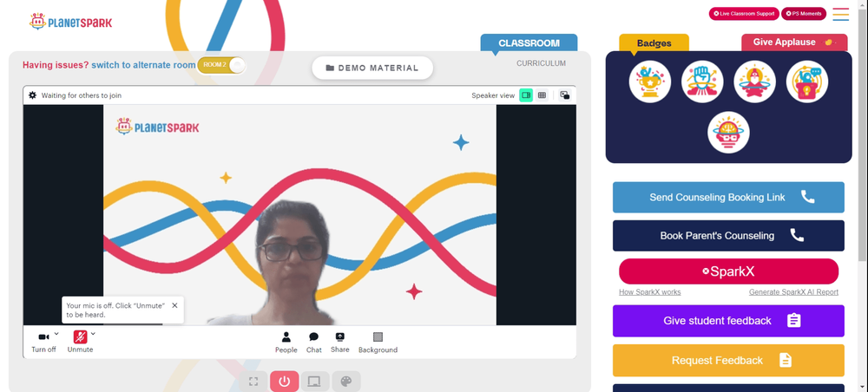This screenshot has width=868, height=392.
Task: Unmute the microphone
Action: [x=80, y=343]
